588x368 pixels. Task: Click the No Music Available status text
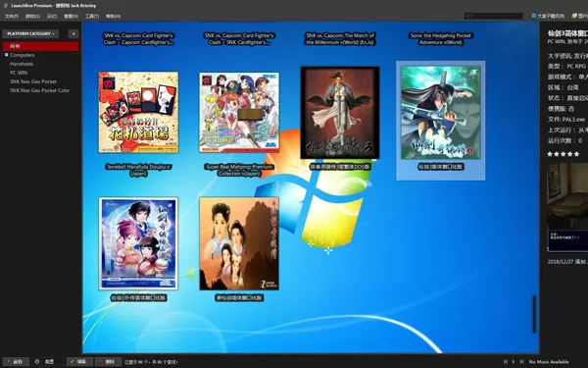point(549,361)
